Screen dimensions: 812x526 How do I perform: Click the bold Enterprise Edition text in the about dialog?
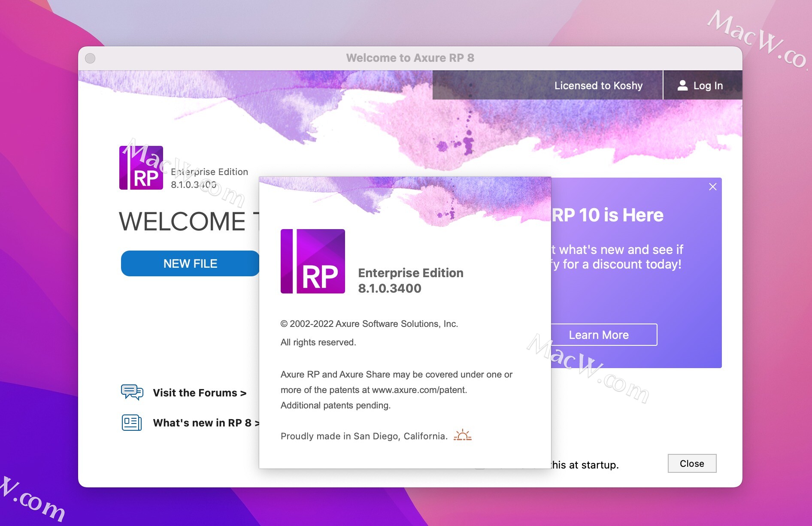[x=411, y=273]
